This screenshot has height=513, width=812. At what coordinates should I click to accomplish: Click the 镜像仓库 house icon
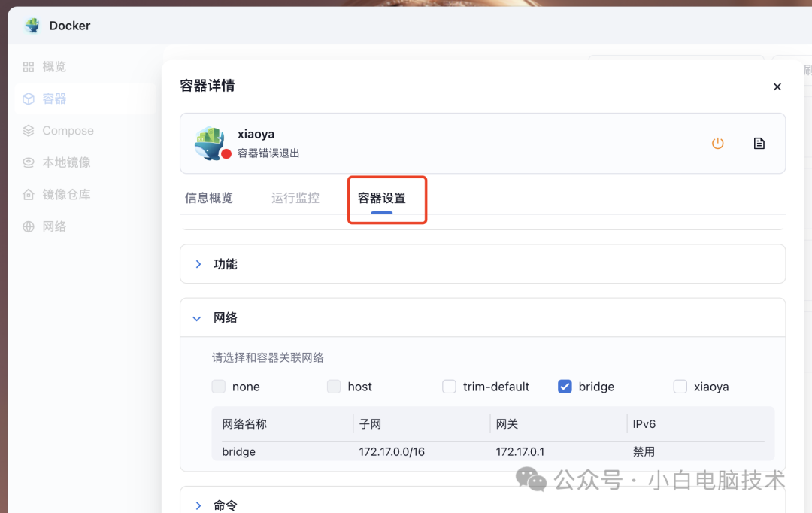(29, 195)
